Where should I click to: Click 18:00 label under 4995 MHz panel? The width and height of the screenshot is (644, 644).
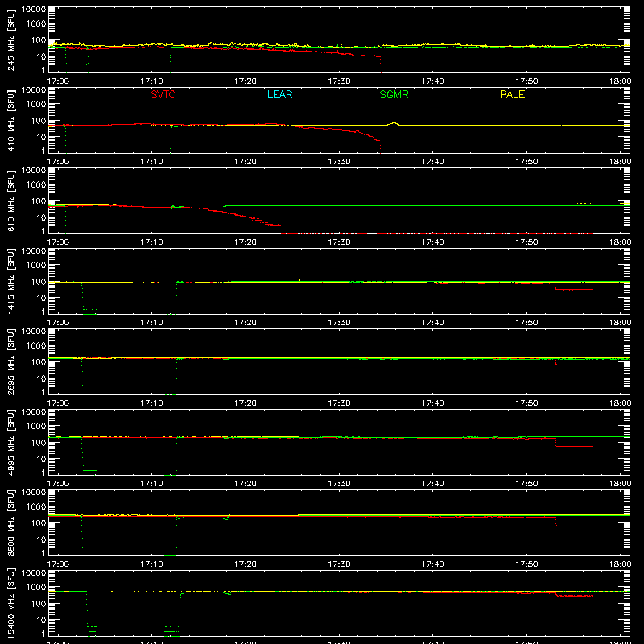tap(620, 484)
